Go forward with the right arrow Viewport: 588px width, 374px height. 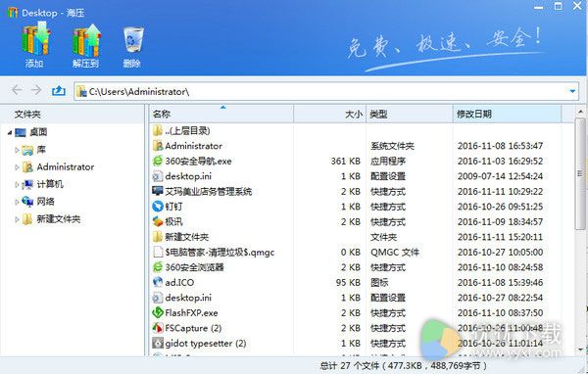point(36,90)
